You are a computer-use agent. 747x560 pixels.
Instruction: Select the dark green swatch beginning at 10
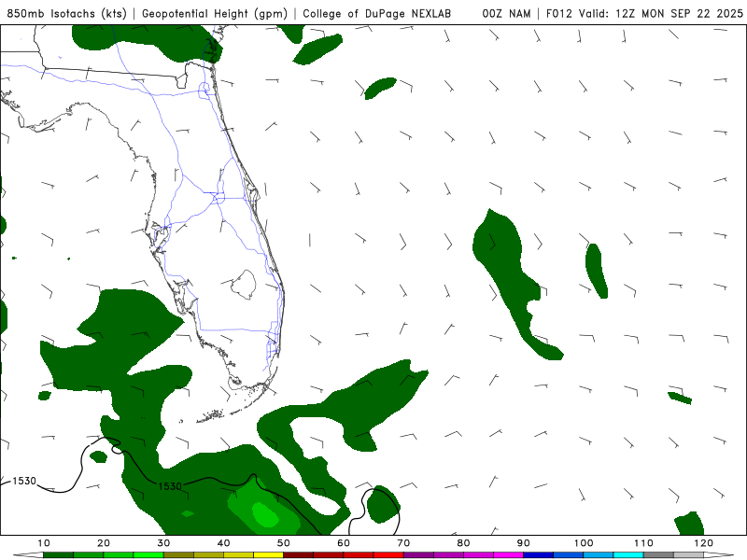pyautogui.click(x=58, y=555)
